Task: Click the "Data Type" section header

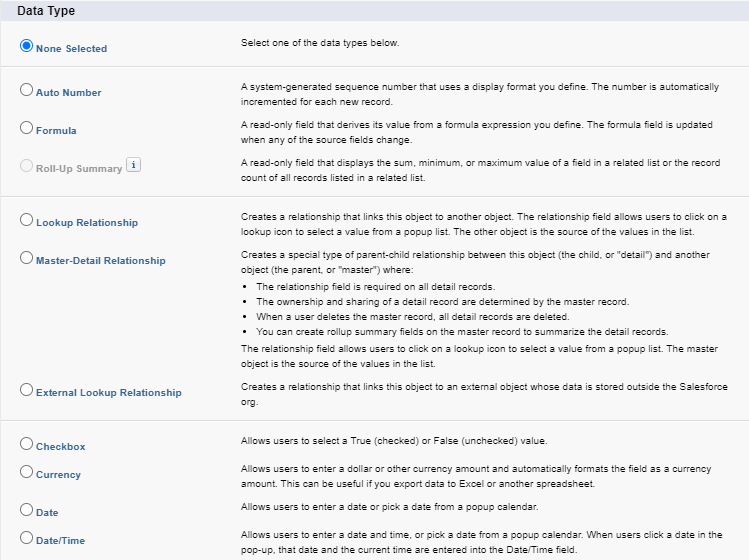Action: coord(46,10)
